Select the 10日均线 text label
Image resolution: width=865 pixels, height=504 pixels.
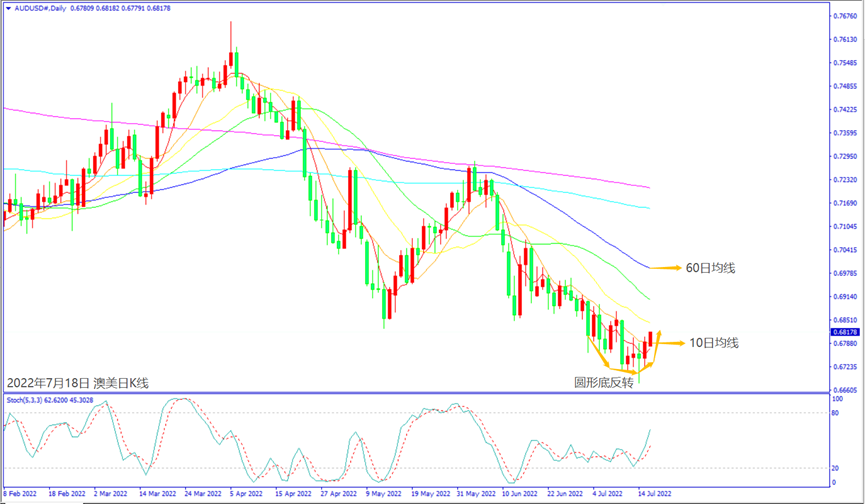pos(714,343)
